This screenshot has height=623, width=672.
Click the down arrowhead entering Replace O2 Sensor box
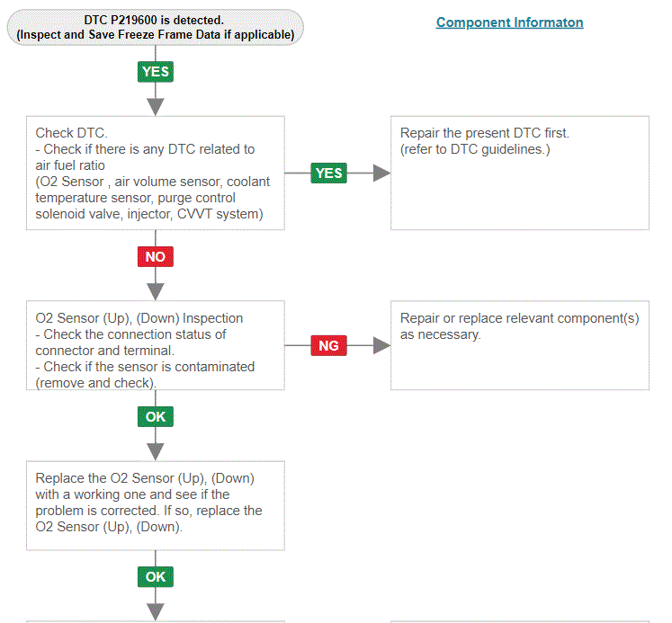156,451
